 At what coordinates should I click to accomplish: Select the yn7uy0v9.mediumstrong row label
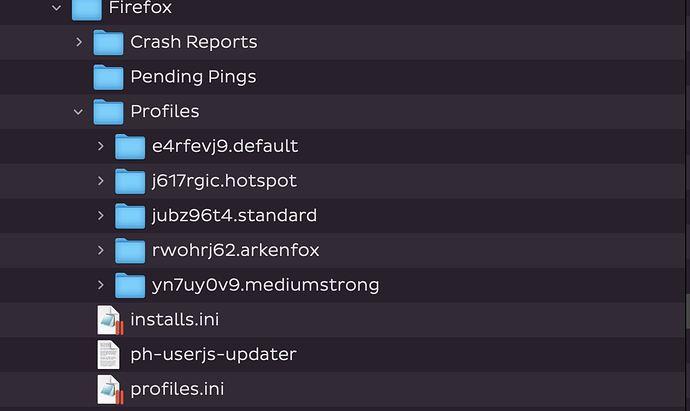click(x=265, y=285)
